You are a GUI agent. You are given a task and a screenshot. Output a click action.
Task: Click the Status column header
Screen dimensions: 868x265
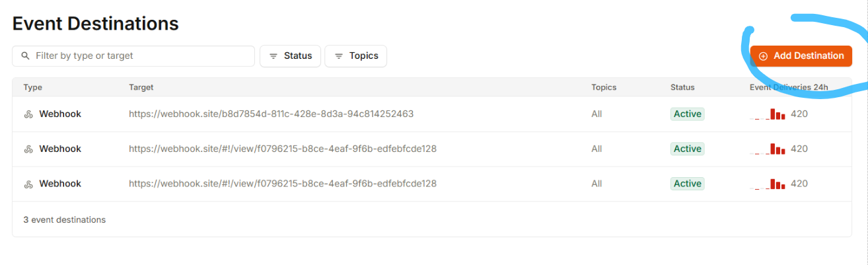click(682, 87)
